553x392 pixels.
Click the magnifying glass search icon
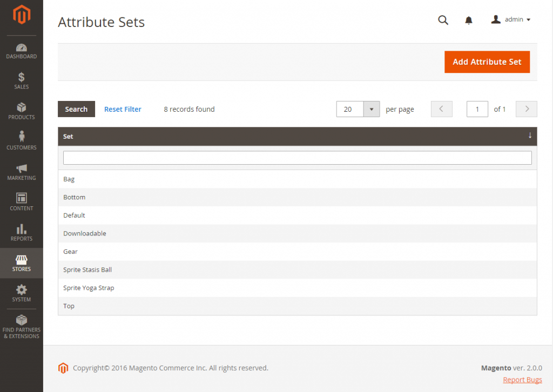tap(443, 20)
